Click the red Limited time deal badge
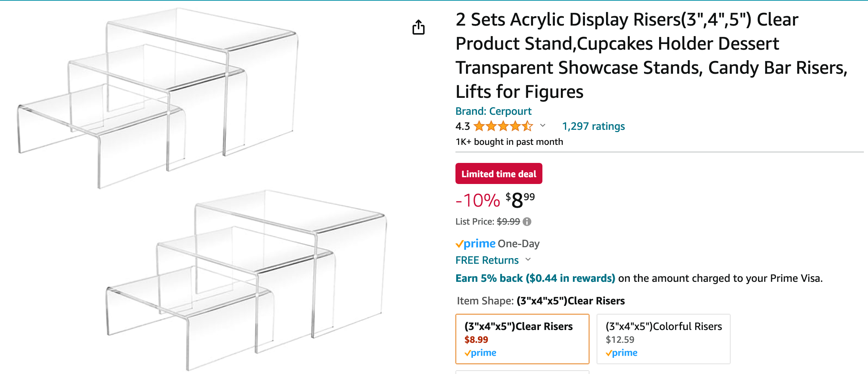This screenshot has height=374, width=868. (x=499, y=174)
